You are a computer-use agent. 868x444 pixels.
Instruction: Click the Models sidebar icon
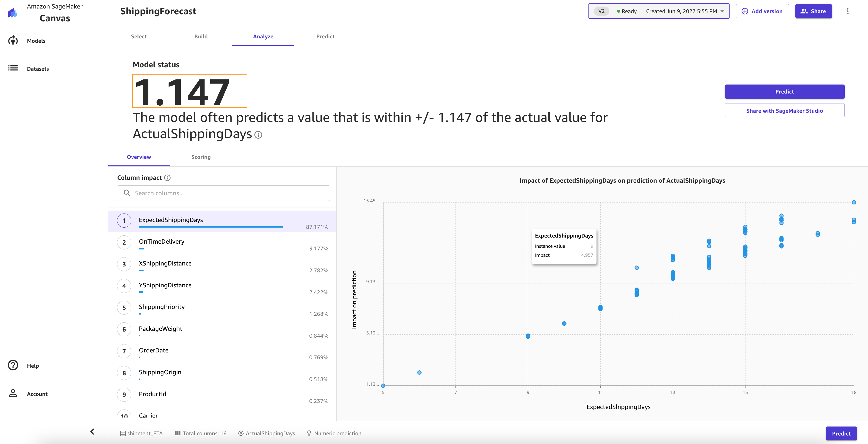click(13, 41)
